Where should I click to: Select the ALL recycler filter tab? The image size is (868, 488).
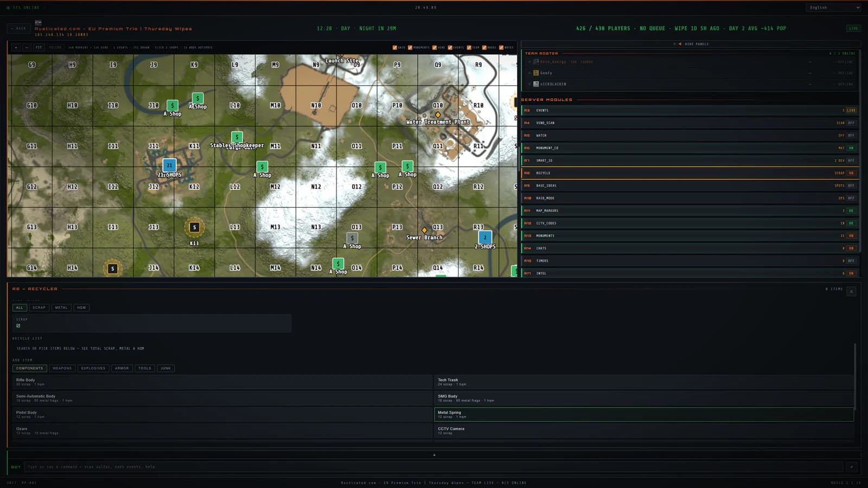[x=20, y=307]
